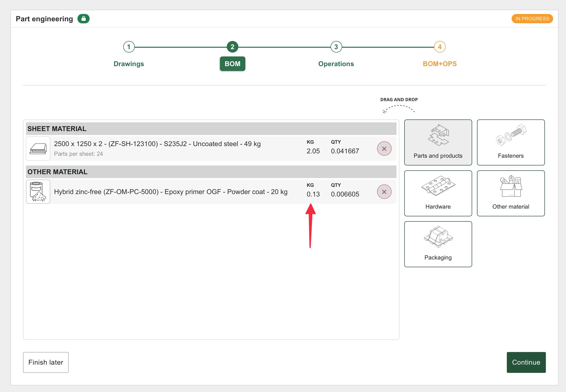The image size is (566, 392).
Task: Click the Continue button
Action: click(526, 362)
